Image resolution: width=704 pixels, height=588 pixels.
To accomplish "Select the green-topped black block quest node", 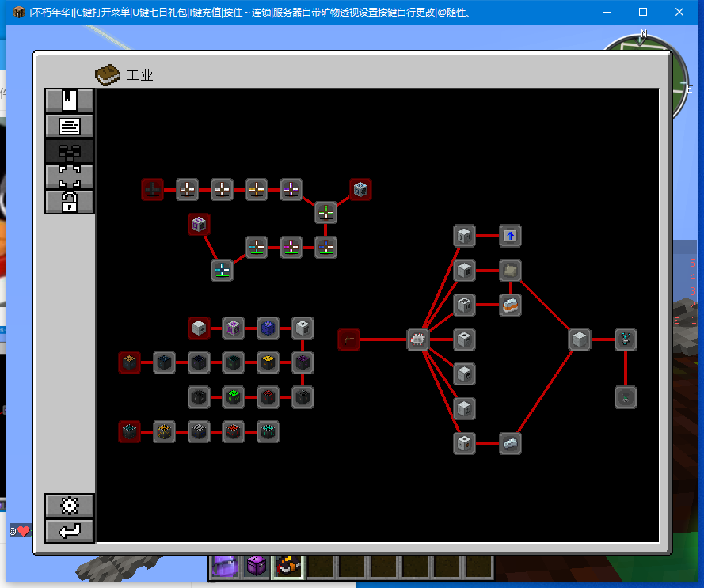I will point(234,397).
